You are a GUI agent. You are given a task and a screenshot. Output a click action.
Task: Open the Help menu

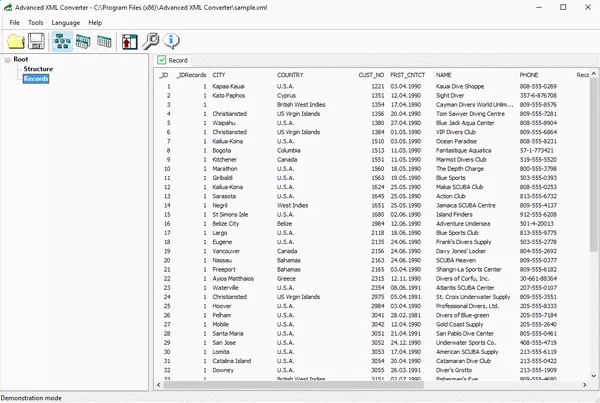[x=95, y=22]
